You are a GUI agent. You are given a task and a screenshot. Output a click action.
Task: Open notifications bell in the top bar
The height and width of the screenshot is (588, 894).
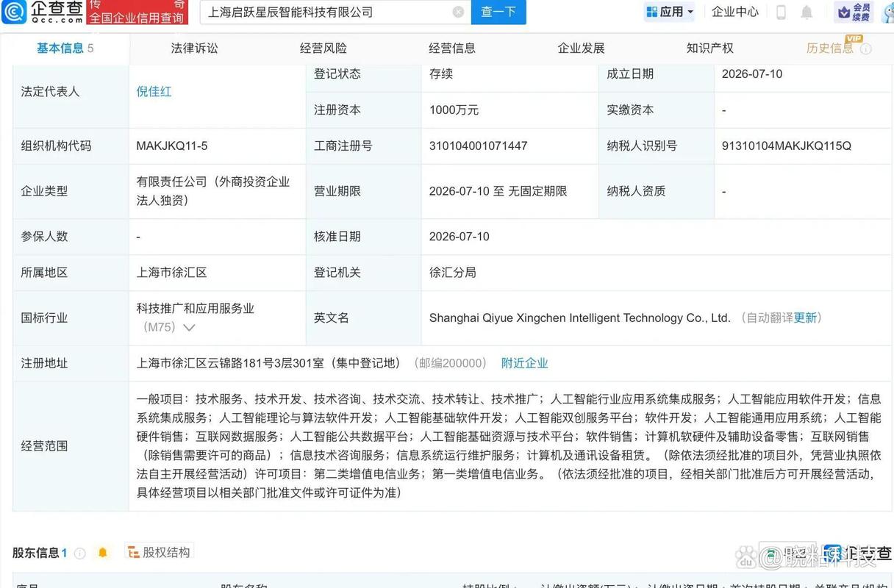[x=807, y=12]
